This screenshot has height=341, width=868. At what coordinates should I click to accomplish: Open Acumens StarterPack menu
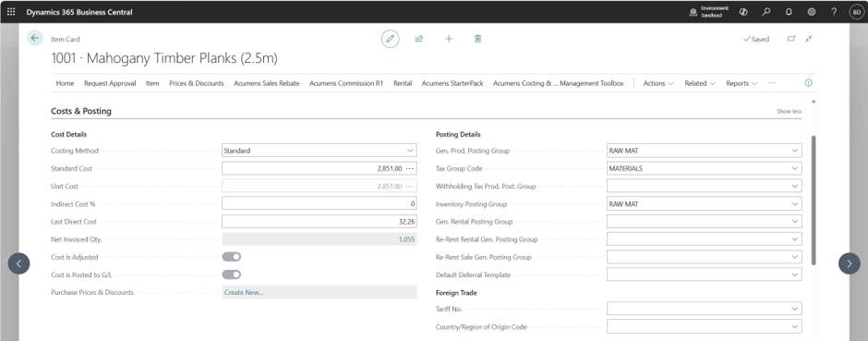pos(452,83)
